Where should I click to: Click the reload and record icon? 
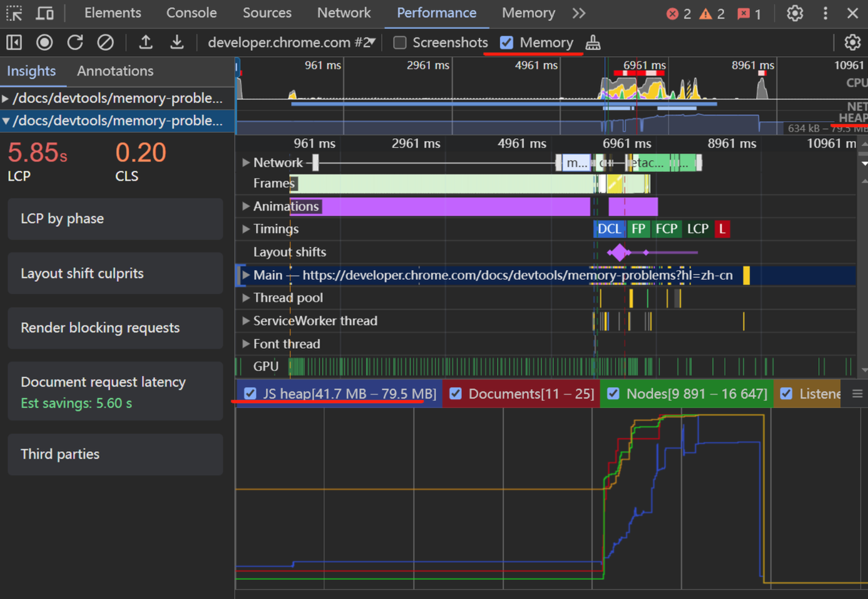tap(75, 42)
